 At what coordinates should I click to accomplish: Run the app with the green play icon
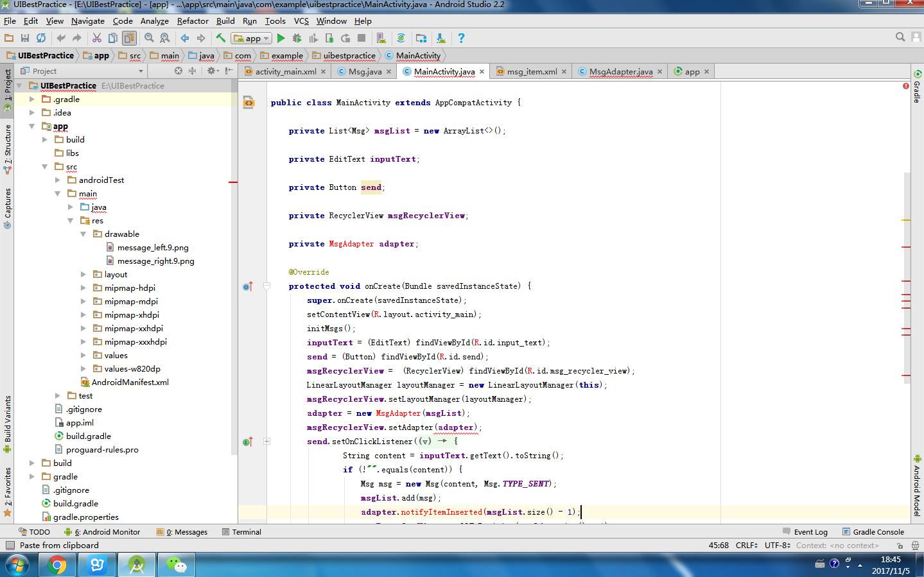pyautogui.click(x=281, y=38)
